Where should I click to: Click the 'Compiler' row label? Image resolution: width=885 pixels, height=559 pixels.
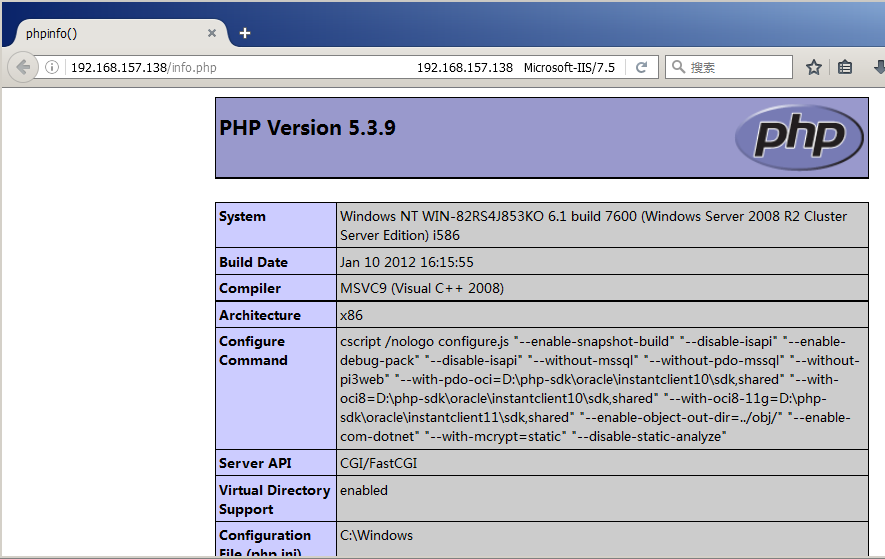click(249, 288)
